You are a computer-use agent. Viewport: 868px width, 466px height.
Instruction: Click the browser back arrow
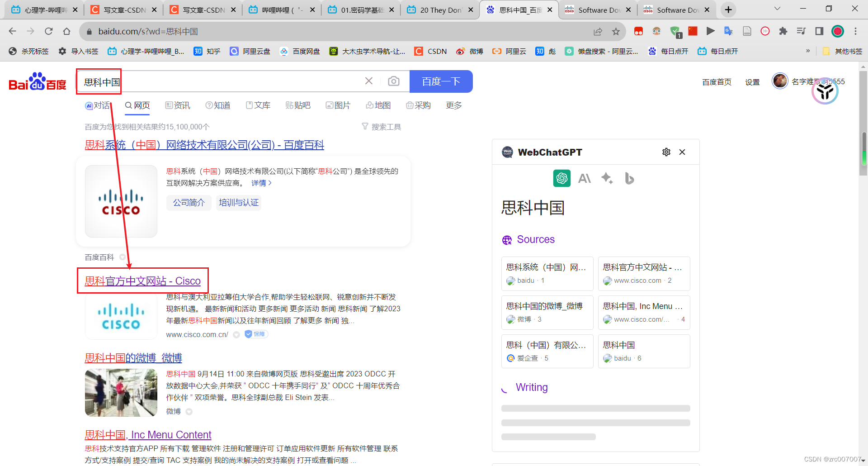13,31
